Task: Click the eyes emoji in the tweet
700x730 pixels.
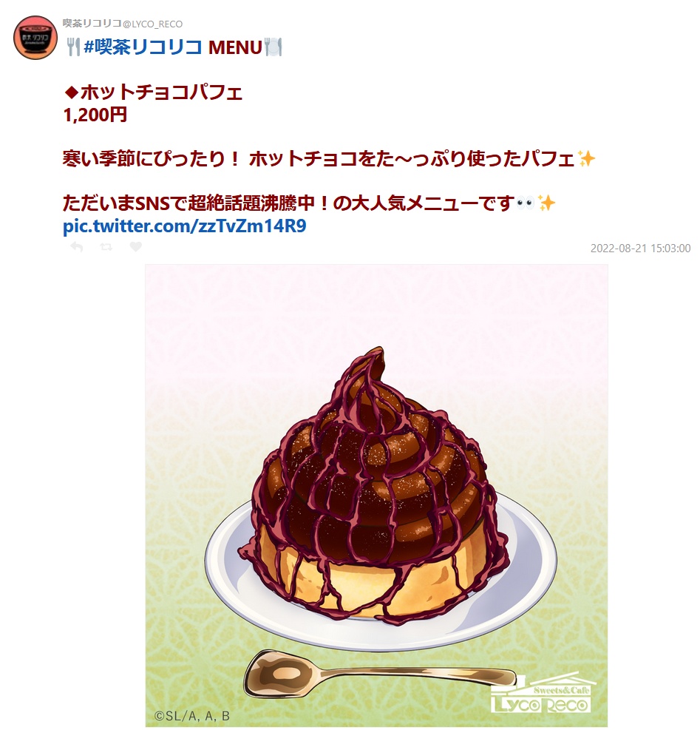Action: 526,203
